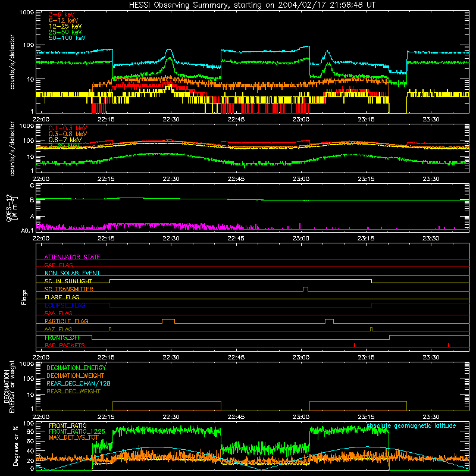Select the REAR_DEC_CHAN/128 legend entry
The image size is (476, 476).
(79, 383)
